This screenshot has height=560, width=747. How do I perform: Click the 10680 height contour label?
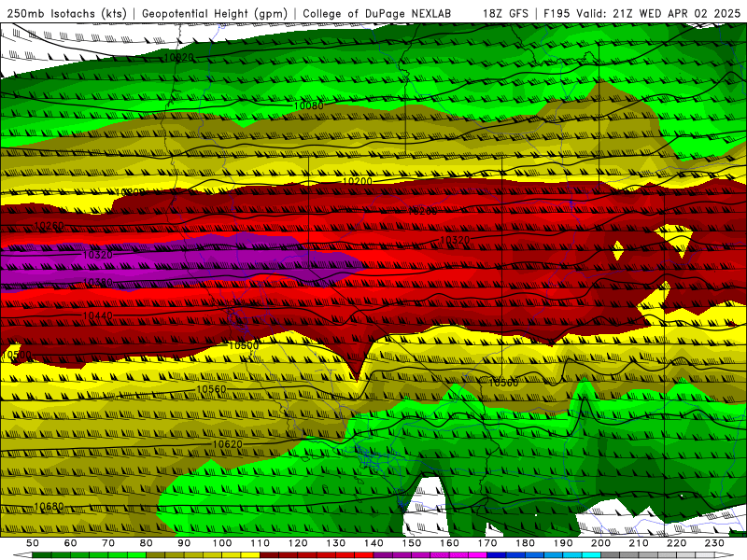coord(49,506)
